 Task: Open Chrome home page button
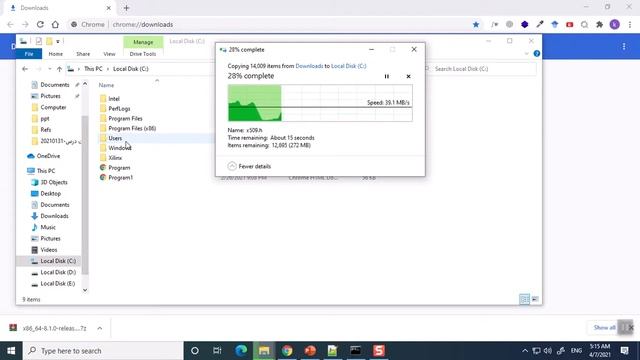55,24
